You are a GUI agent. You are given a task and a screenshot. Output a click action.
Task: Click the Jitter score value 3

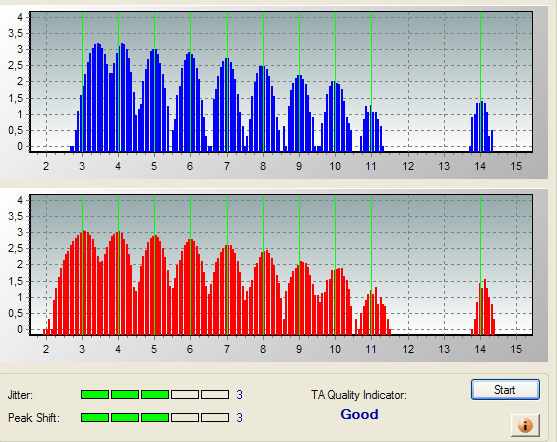[x=239, y=395]
